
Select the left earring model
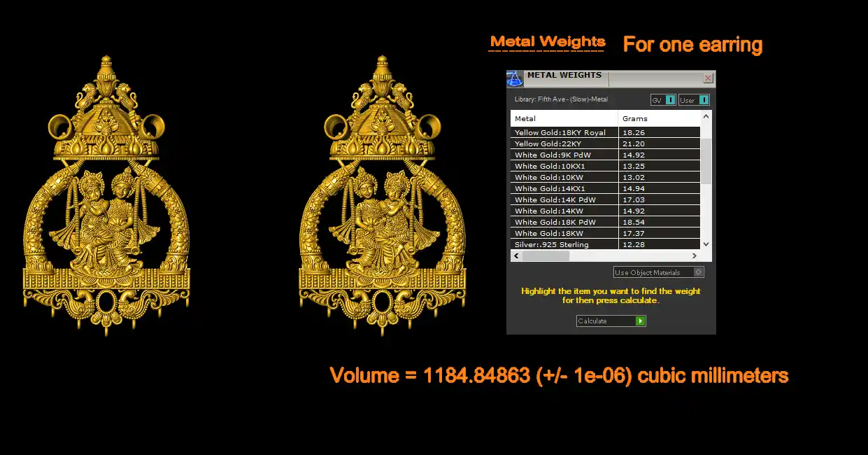coord(106,196)
